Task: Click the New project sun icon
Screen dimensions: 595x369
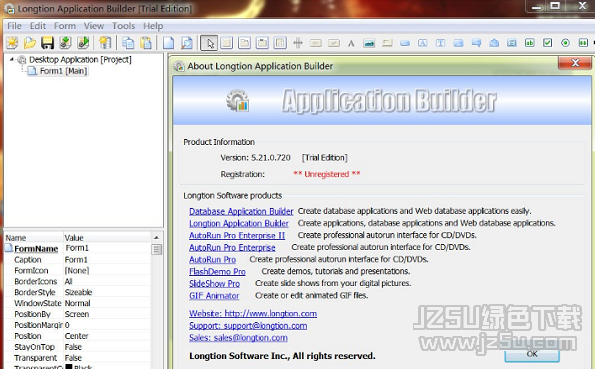Action: point(12,43)
